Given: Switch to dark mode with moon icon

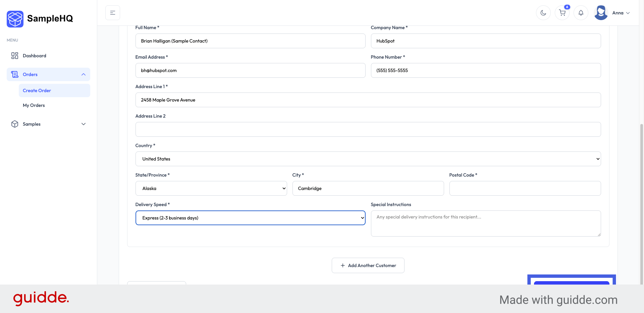Looking at the screenshot, I should point(543,13).
